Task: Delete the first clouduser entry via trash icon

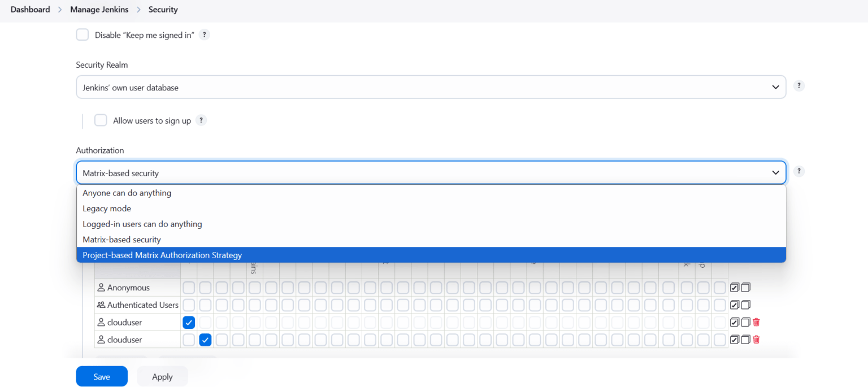Action: 756,322
